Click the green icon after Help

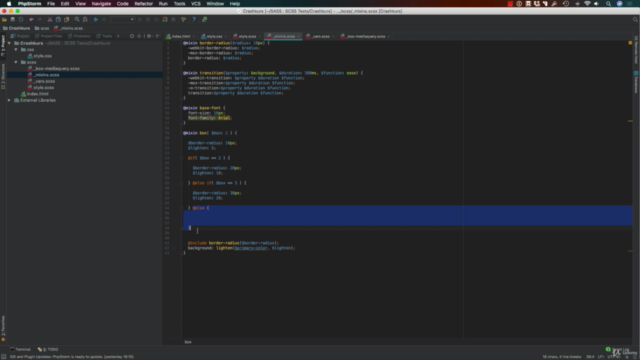point(204,19)
